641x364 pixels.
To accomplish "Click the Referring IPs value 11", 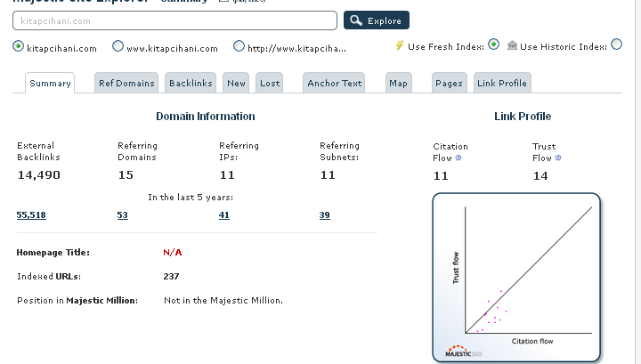I will pyautogui.click(x=227, y=174).
